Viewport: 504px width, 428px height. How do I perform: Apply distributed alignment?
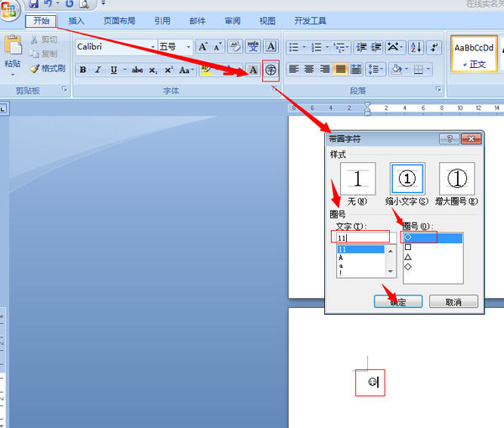click(x=356, y=69)
